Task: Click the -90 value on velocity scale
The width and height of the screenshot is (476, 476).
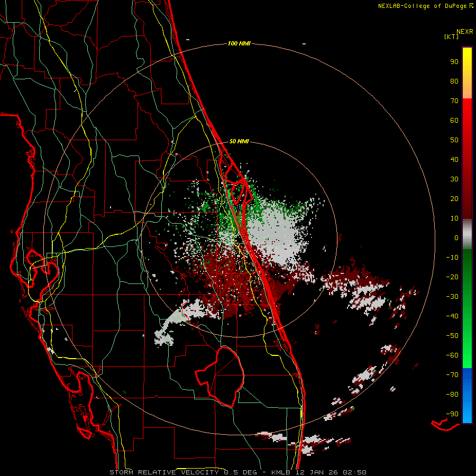Action: [452, 414]
